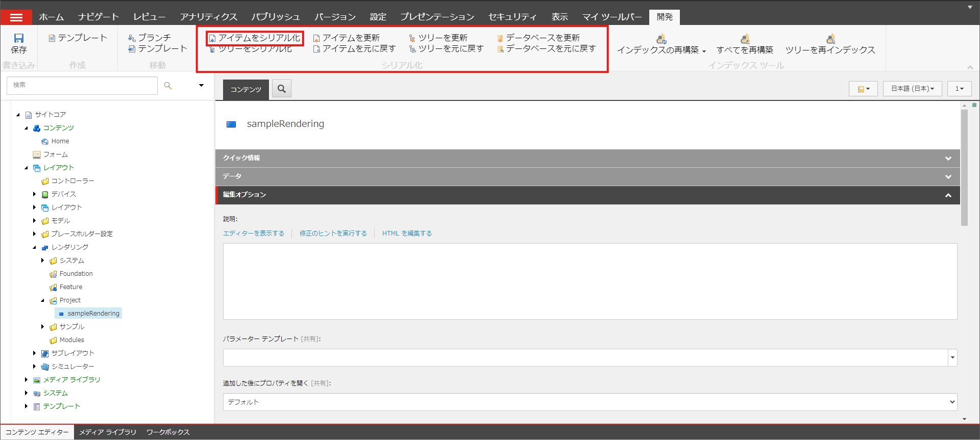Click ツリーをシリアル化

[x=251, y=49]
